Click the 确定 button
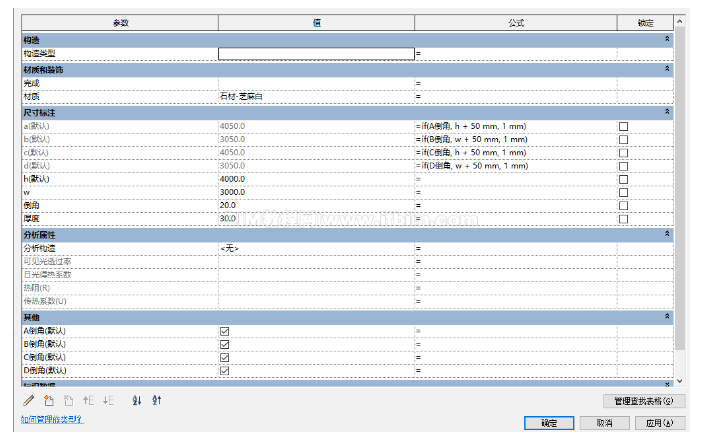 [x=549, y=423]
